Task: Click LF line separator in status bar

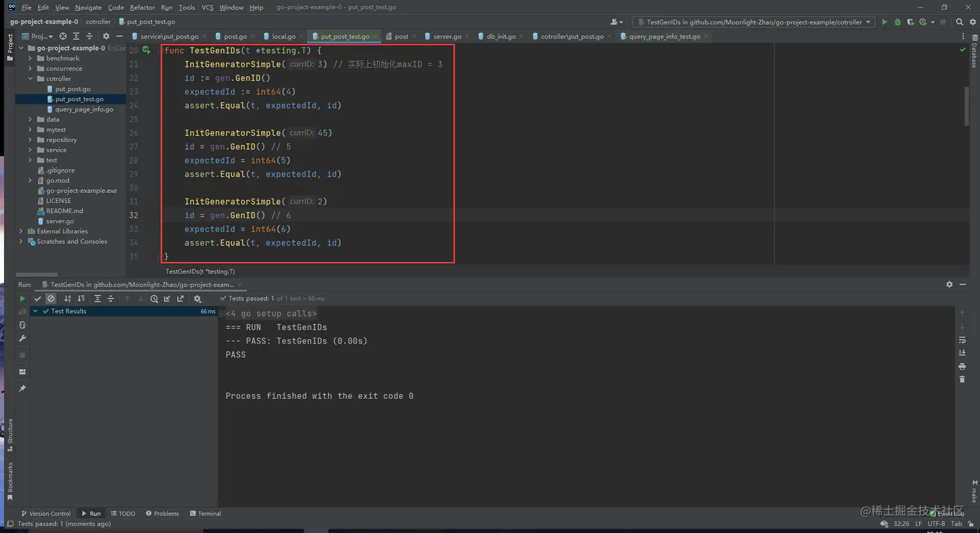Action: click(918, 524)
